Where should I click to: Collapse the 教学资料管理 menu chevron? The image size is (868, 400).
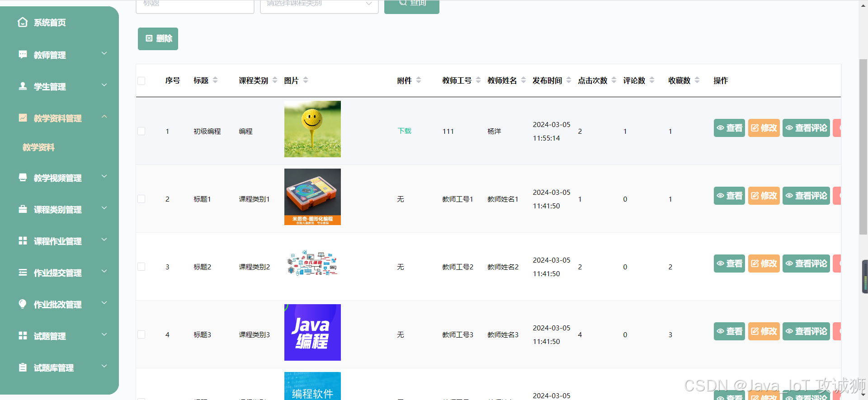[104, 117]
